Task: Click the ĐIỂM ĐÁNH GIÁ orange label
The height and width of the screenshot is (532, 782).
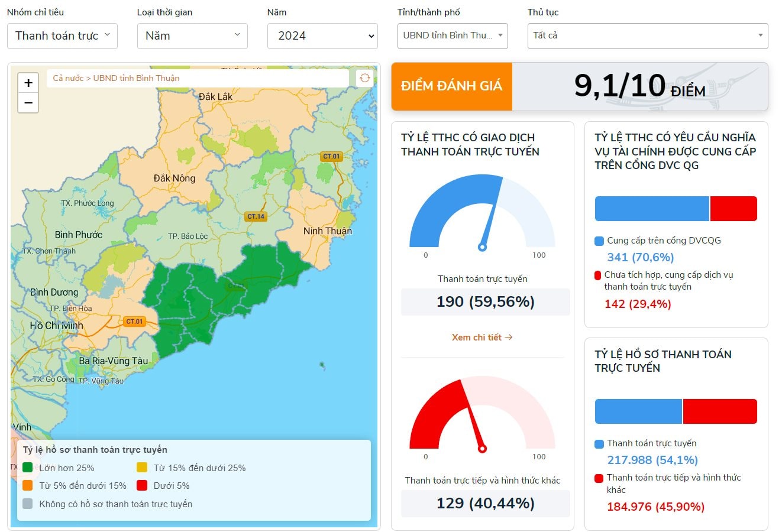Action: coord(452,86)
